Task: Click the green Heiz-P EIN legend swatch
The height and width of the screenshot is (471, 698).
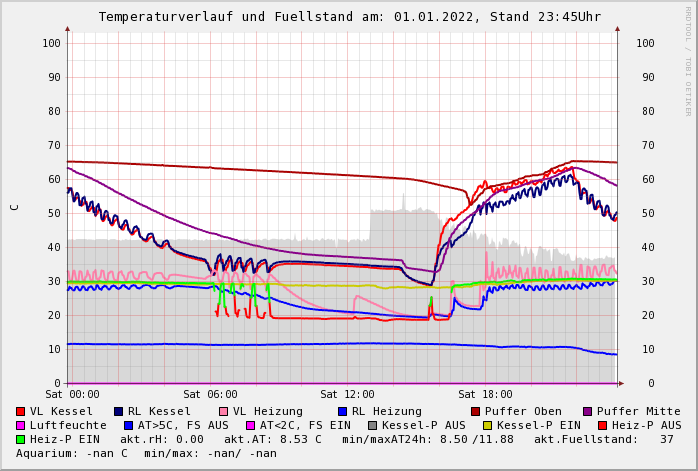Action: pyautogui.click(x=21, y=439)
